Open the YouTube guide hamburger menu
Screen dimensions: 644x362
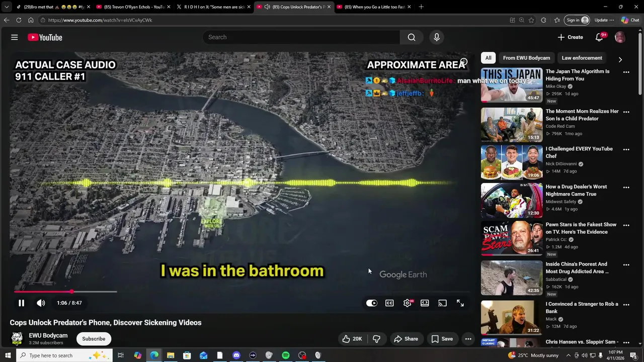coord(15,37)
